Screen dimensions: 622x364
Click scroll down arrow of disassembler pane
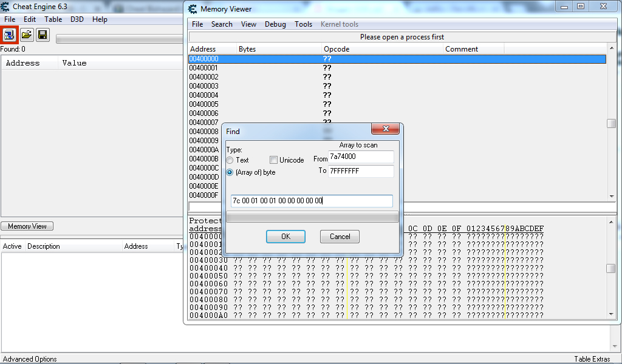pos(611,197)
